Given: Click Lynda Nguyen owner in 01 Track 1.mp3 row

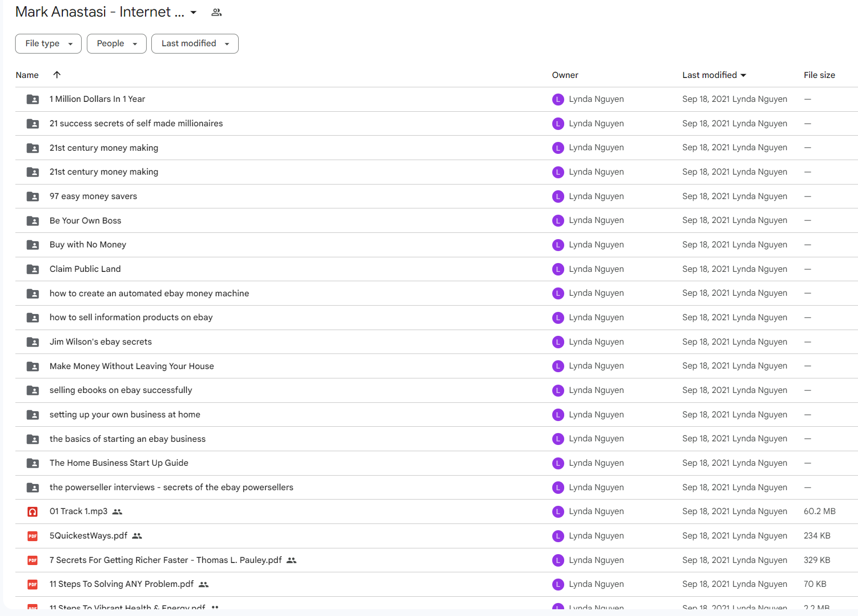Looking at the screenshot, I should click(x=596, y=512).
